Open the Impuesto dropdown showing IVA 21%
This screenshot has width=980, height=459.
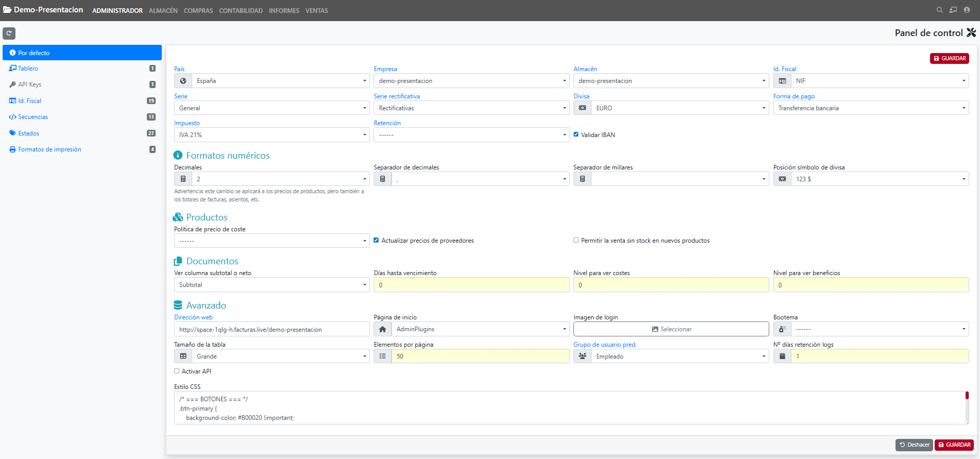click(272, 135)
